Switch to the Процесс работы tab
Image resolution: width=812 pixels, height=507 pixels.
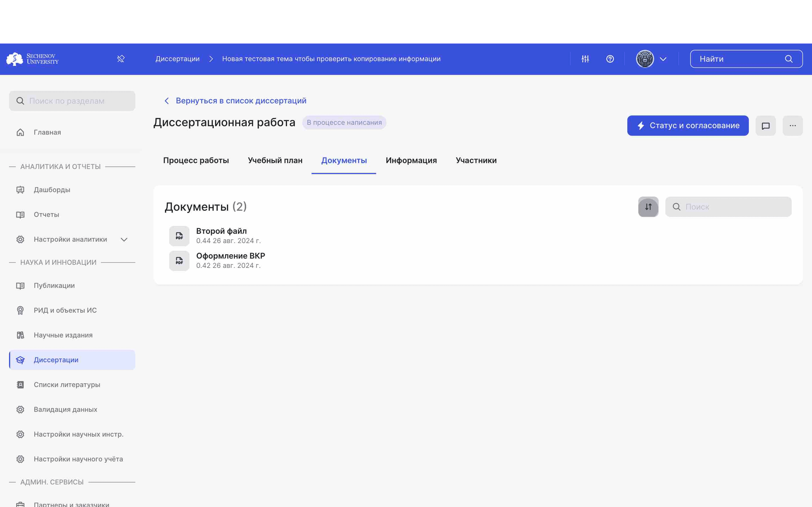click(x=195, y=161)
